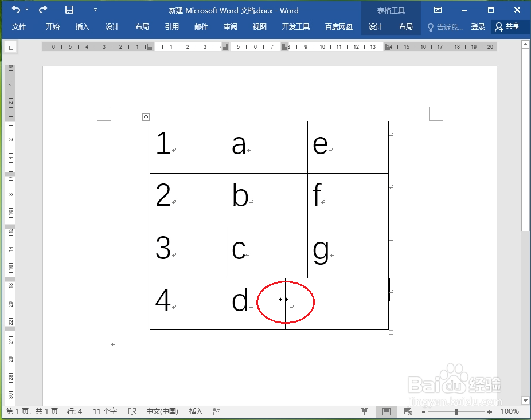Click the macro recording icon in status bar
The height and width of the screenshot is (420, 531).
pos(216,411)
